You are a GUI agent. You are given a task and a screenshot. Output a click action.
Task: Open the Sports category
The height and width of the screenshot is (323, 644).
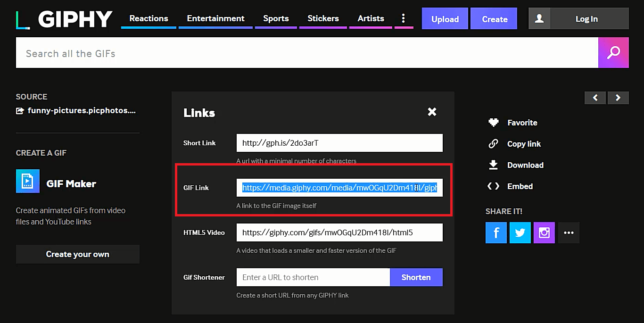pos(276,18)
